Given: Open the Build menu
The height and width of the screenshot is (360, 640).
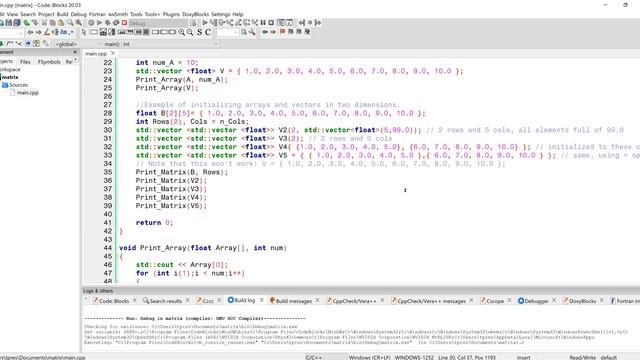Looking at the screenshot, I should point(62,14).
